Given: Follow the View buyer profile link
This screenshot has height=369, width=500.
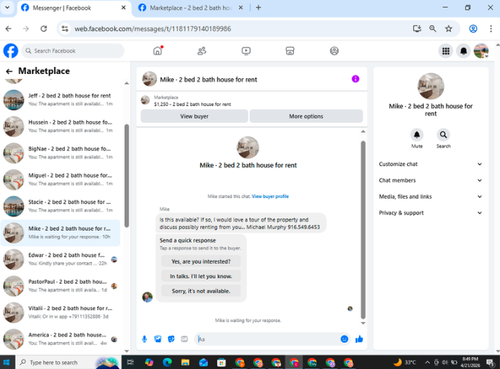Looking at the screenshot, I should (270, 196).
